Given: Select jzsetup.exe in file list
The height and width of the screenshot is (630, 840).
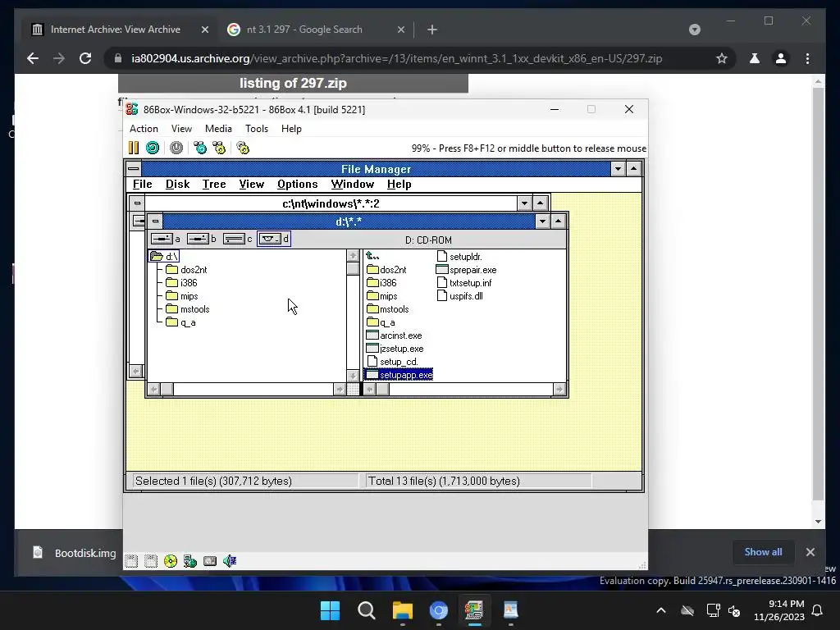Looking at the screenshot, I should [395, 349].
